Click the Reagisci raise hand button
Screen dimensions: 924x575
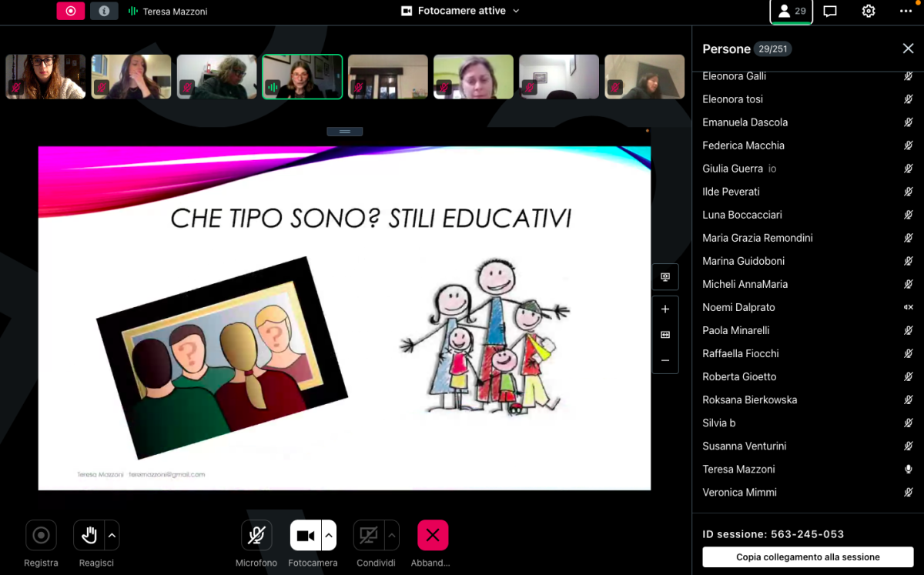point(89,535)
